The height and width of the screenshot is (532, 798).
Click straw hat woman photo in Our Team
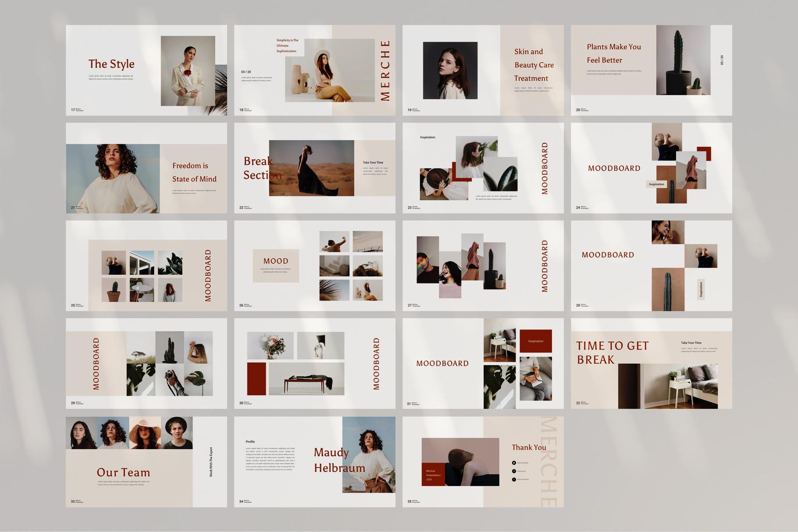click(x=145, y=433)
